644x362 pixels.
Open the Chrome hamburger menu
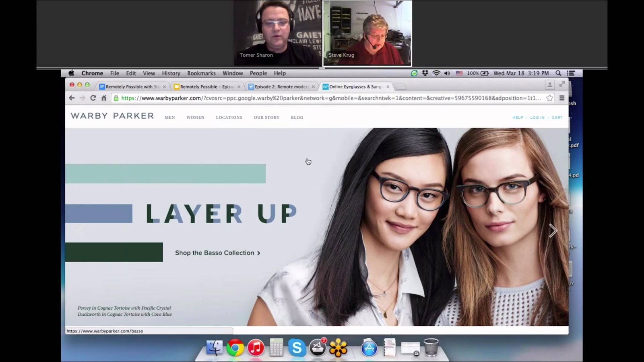tap(562, 98)
